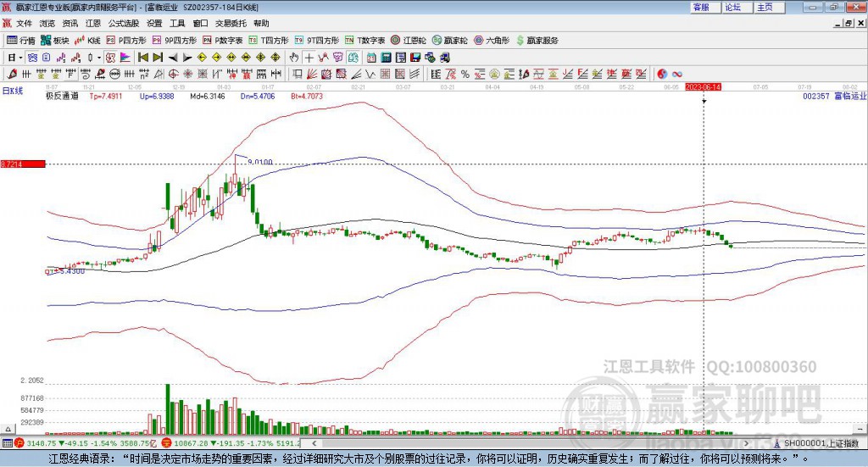Image resolution: width=868 pixels, height=467 pixels.
Task: Open the 工具 menu
Action: [x=177, y=23]
